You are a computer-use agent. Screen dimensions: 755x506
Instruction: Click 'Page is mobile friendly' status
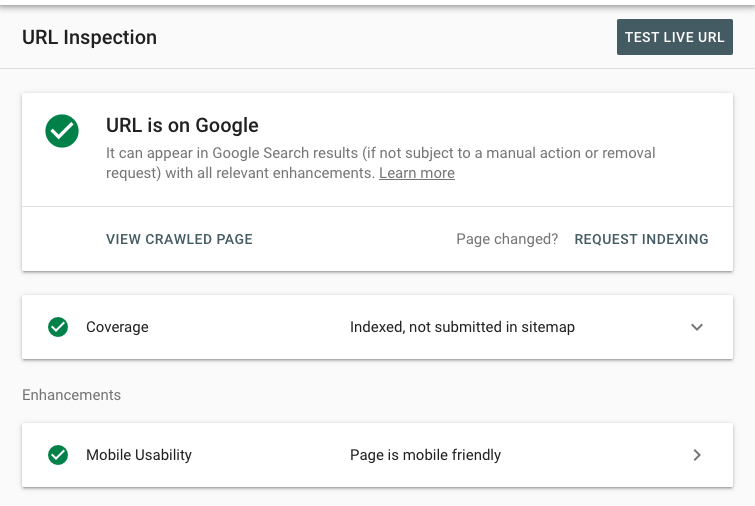(x=425, y=455)
